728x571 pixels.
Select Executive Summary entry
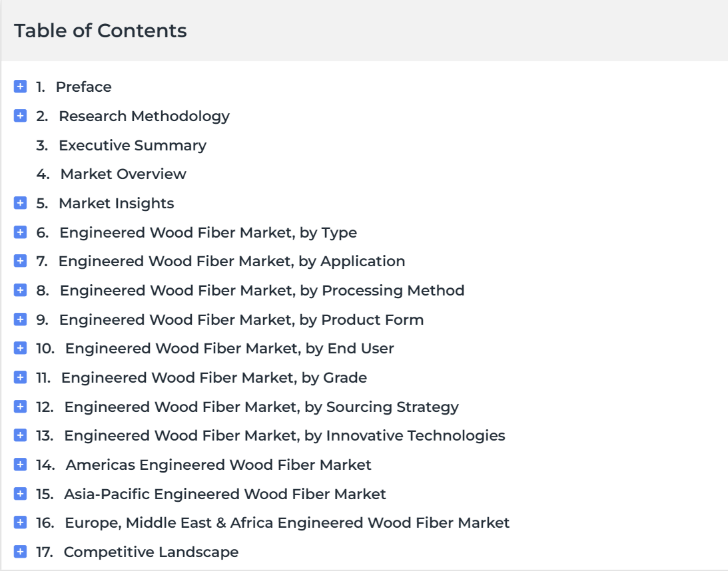(133, 145)
